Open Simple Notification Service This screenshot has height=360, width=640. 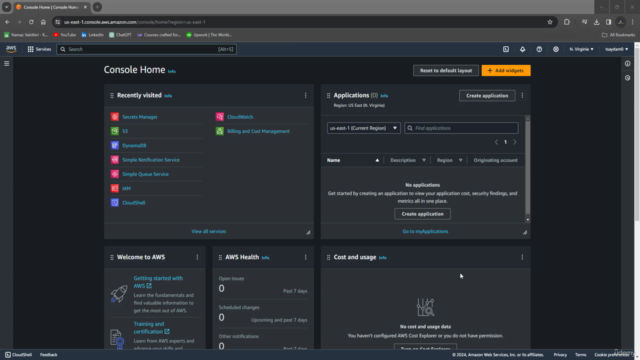(x=151, y=160)
